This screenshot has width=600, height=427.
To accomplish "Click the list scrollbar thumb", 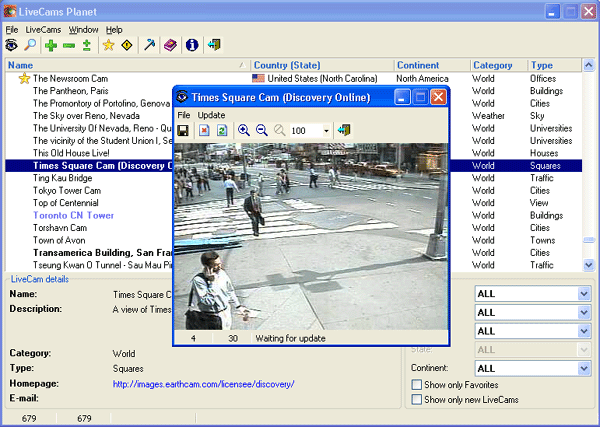I will (x=589, y=240).
